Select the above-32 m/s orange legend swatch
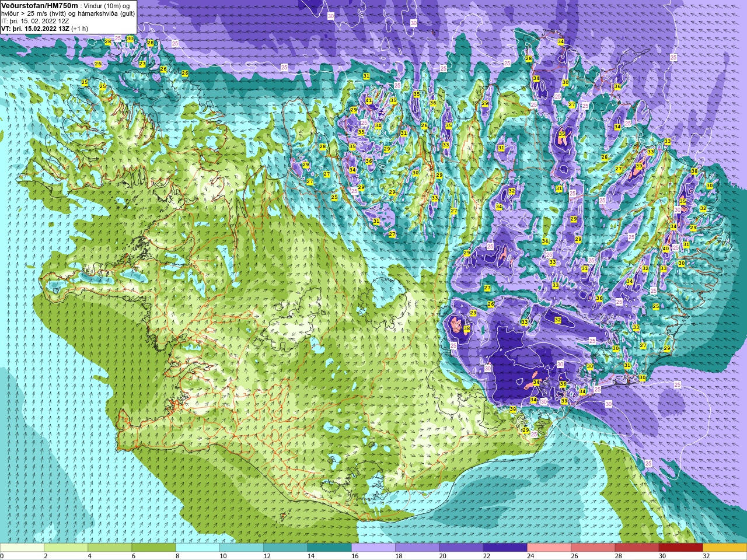747x560 pixels. pyautogui.click(x=725, y=548)
